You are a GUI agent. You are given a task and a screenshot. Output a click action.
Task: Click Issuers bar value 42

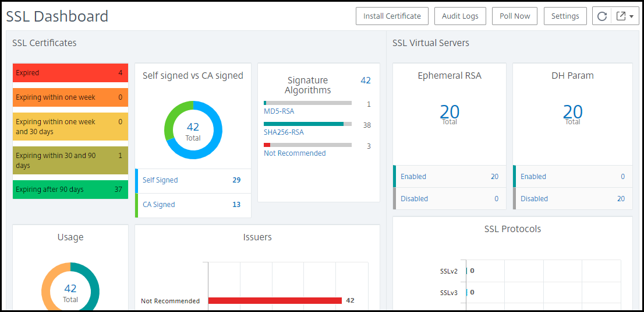350,300
